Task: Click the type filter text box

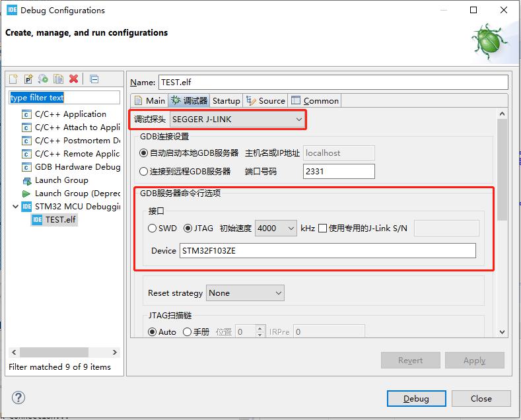Action: click(x=65, y=98)
